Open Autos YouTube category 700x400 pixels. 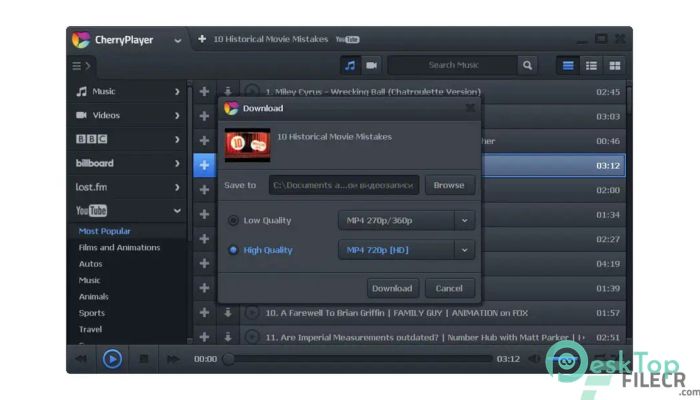click(x=91, y=264)
